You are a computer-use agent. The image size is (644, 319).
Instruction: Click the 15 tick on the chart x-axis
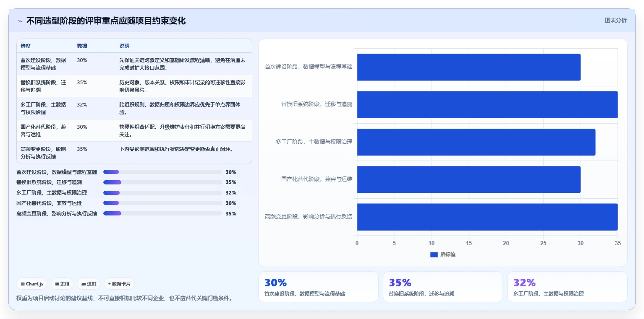click(x=469, y=243)
